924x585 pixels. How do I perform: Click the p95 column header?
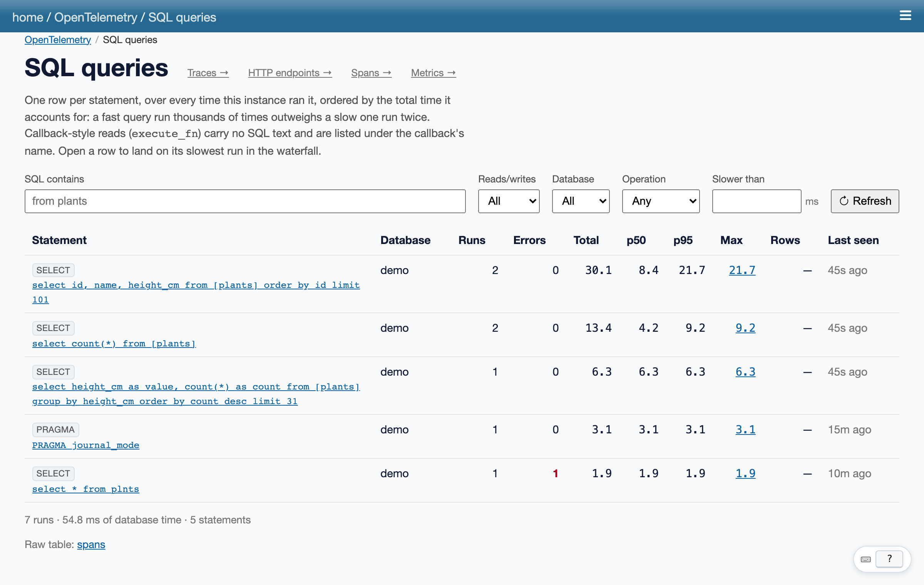click(x=683, y=240)
